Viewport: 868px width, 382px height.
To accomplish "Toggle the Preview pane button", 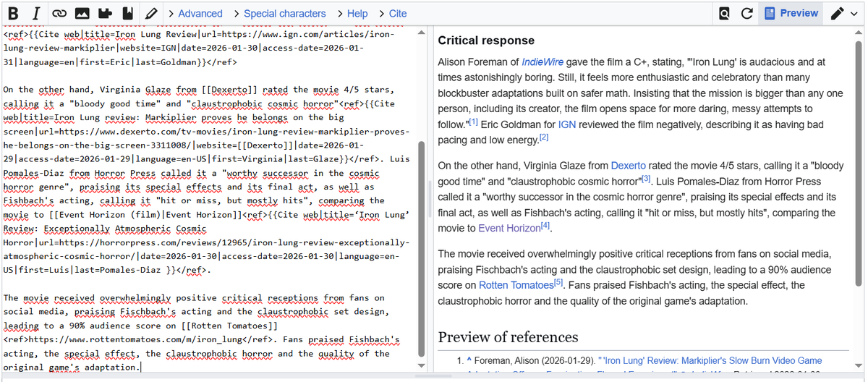I will click(791, 14).
